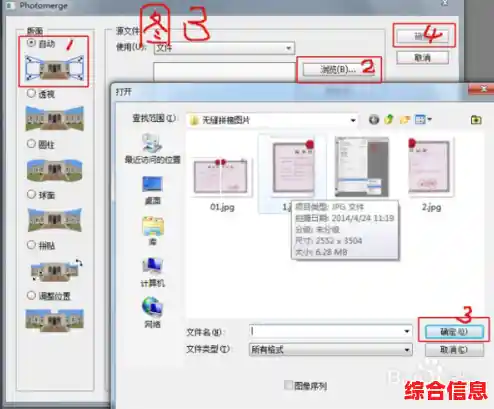Click the Cylindrical layout preview icon

coord(55,170)
